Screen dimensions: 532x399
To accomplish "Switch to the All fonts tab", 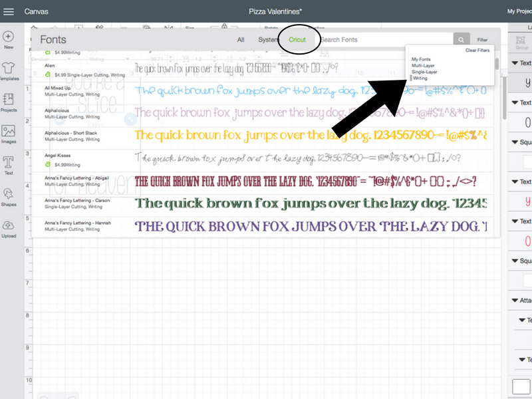I will pos(241,40).
